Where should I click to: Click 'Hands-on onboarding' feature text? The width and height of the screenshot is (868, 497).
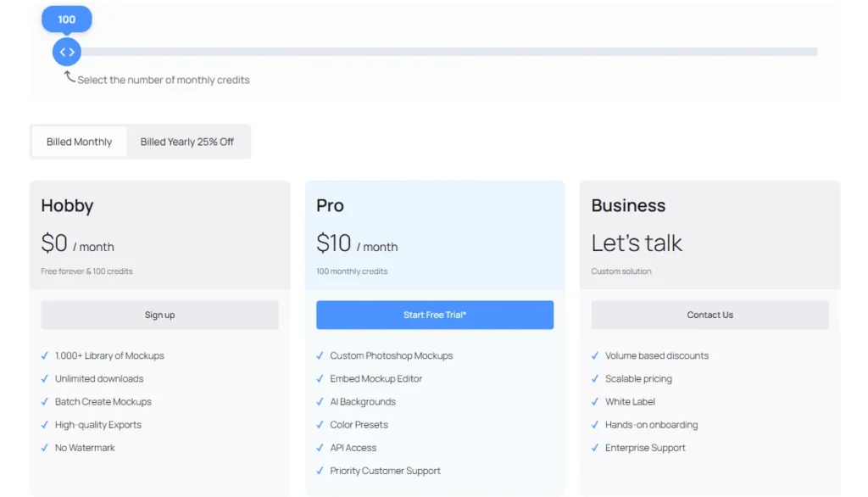pos(651,425)
